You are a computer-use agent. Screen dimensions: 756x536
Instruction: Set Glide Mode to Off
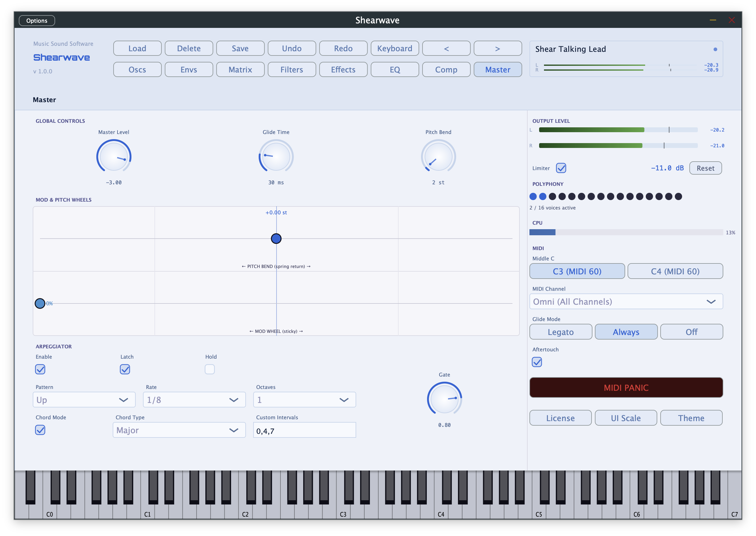[691, 332]
